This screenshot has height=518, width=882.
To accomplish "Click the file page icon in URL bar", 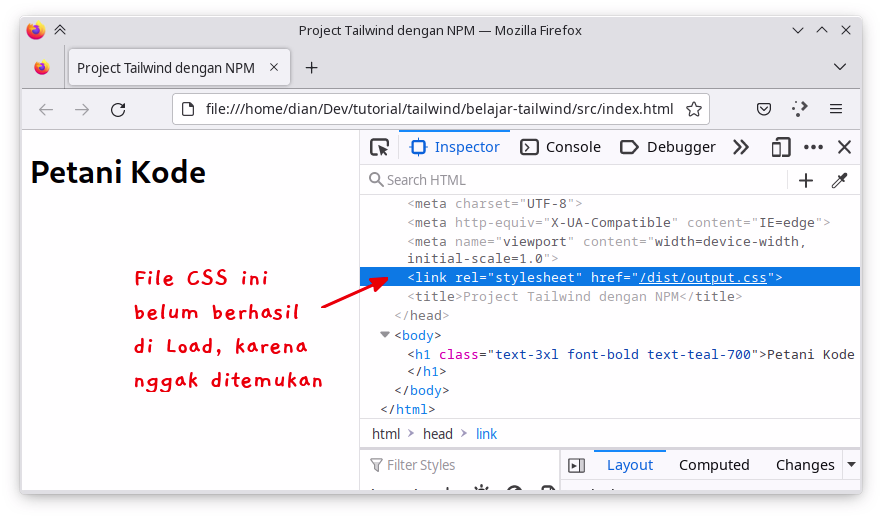I will [188, 109].
